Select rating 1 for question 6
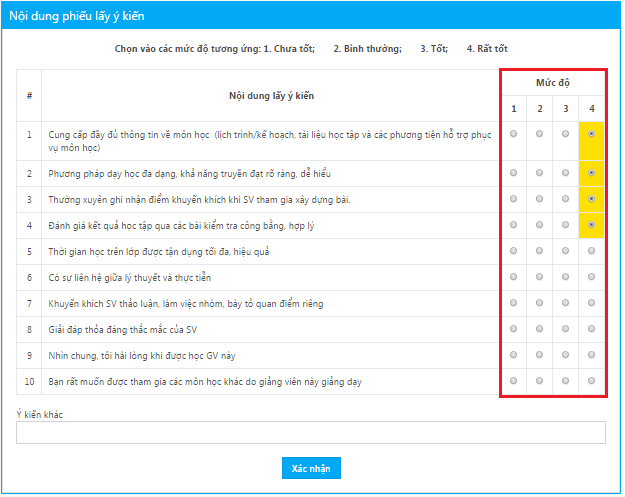 pos(514,277)
